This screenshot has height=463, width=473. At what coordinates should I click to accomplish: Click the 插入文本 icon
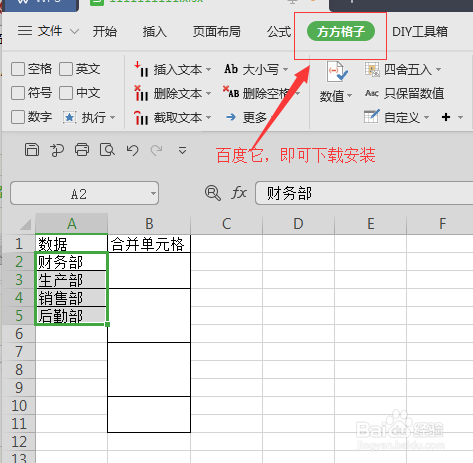pos(141,69)
